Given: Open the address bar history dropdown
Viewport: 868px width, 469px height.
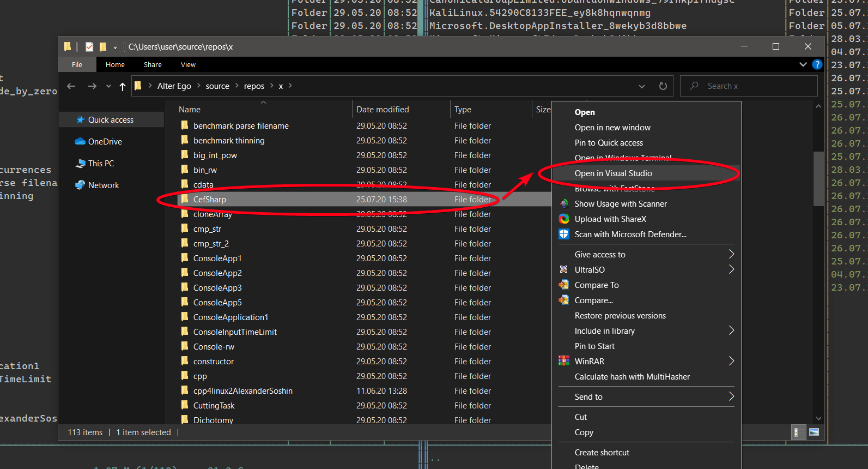Looking at the screenshot, I should pos(642,86).
